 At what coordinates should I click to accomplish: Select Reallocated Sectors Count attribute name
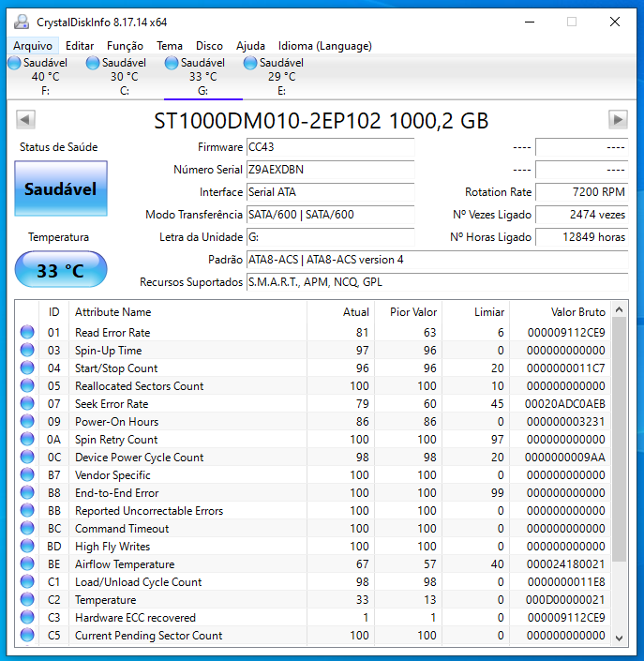[139, 385]
